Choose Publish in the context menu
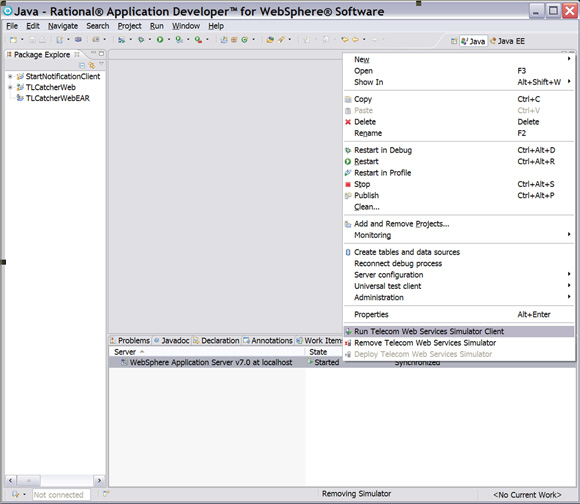 [459, 196]
